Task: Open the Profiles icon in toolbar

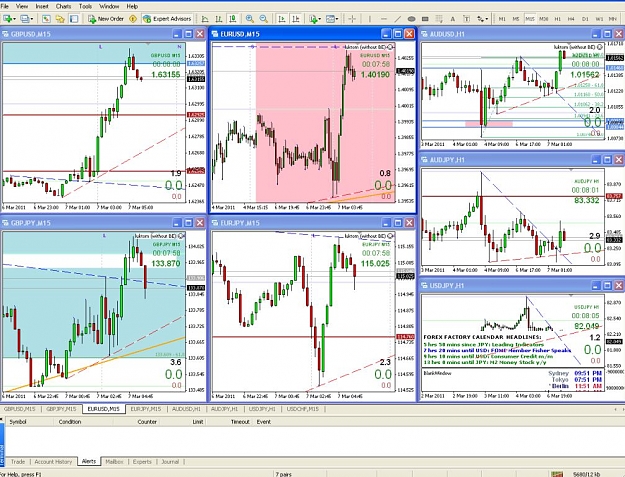Action: pos(24,19)
